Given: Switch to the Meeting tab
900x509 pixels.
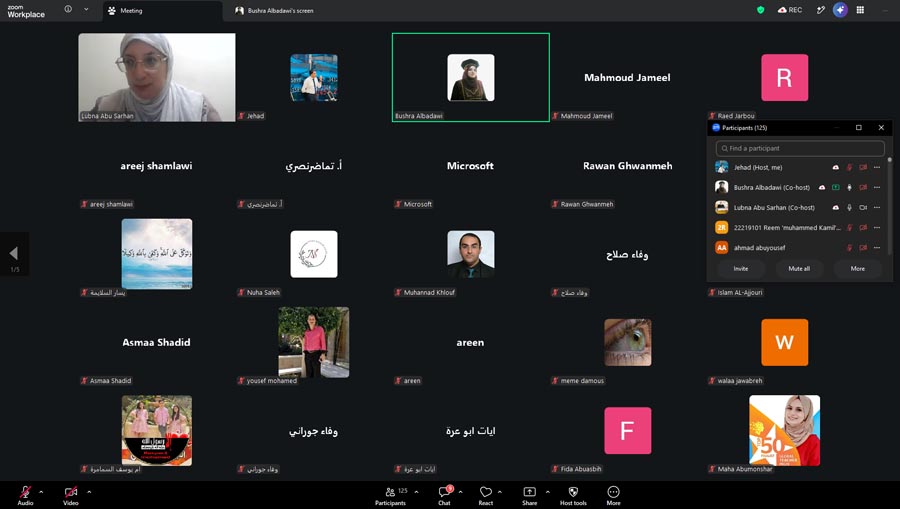Looking at the screenshot, I should point(162,11).
